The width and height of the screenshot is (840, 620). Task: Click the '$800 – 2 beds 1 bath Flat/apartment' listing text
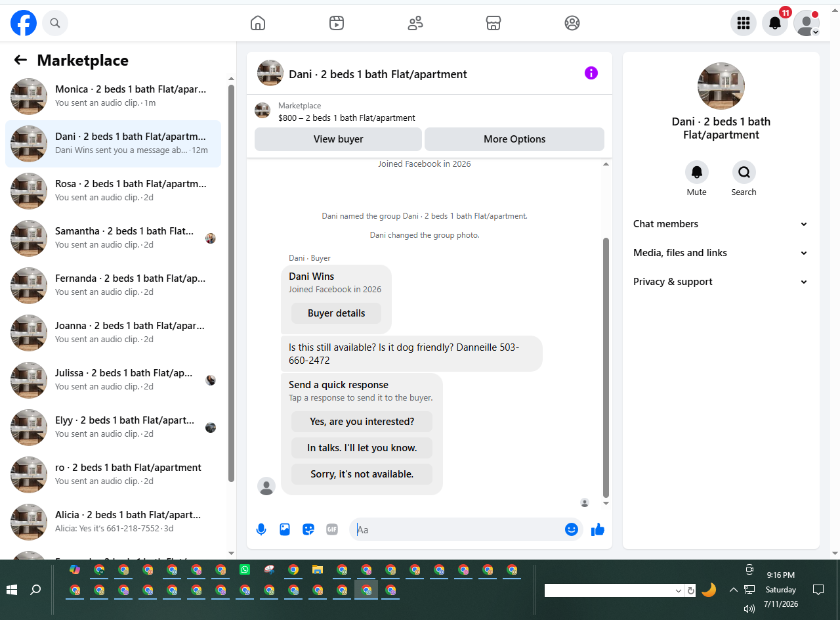point(346,118)
